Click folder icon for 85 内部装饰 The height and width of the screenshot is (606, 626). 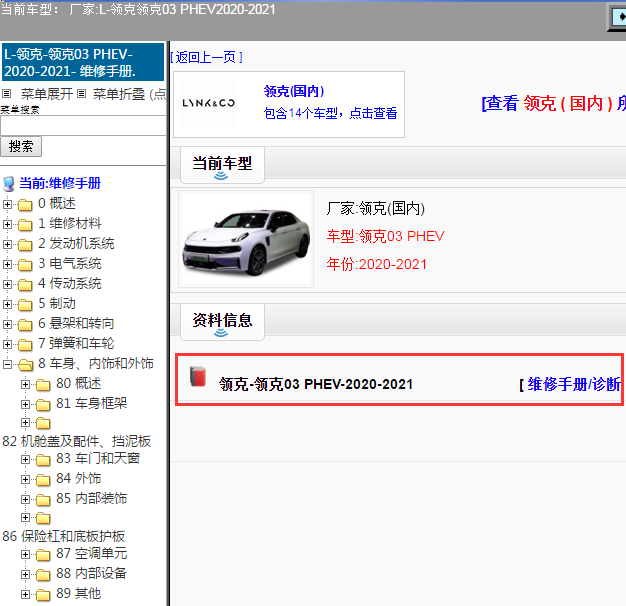[x=43, y=500]
